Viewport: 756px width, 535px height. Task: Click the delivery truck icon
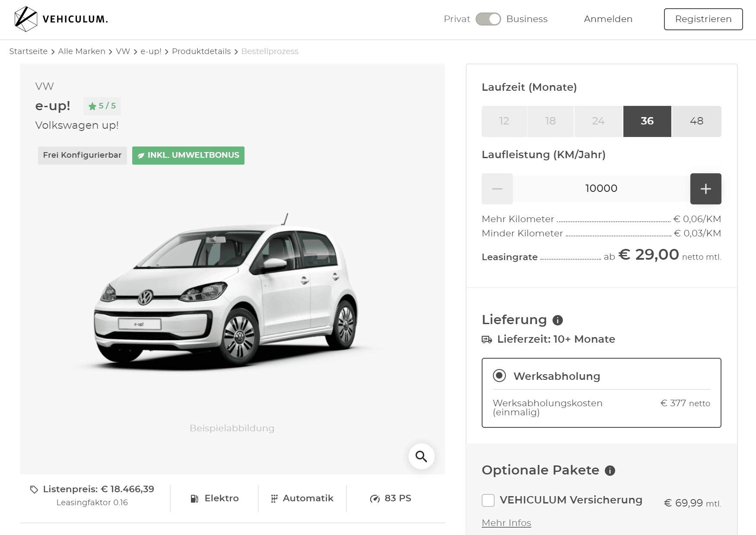tap(487, 340)
